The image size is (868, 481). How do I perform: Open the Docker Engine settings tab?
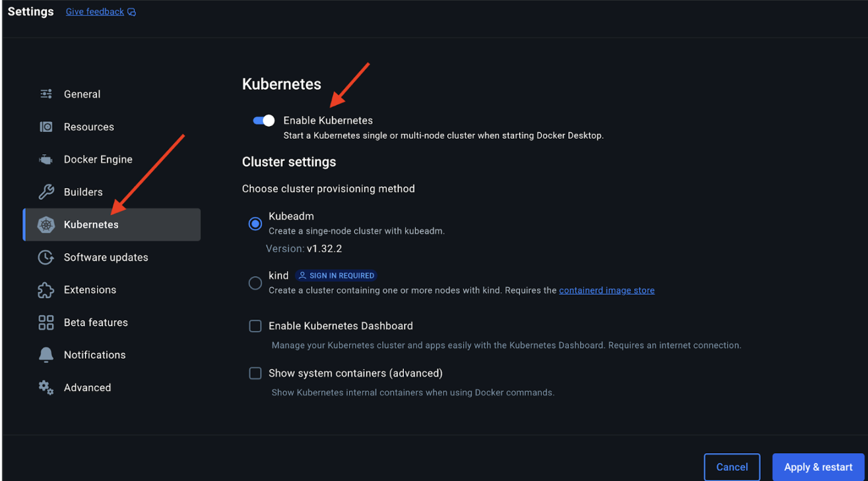click(98, 160)
